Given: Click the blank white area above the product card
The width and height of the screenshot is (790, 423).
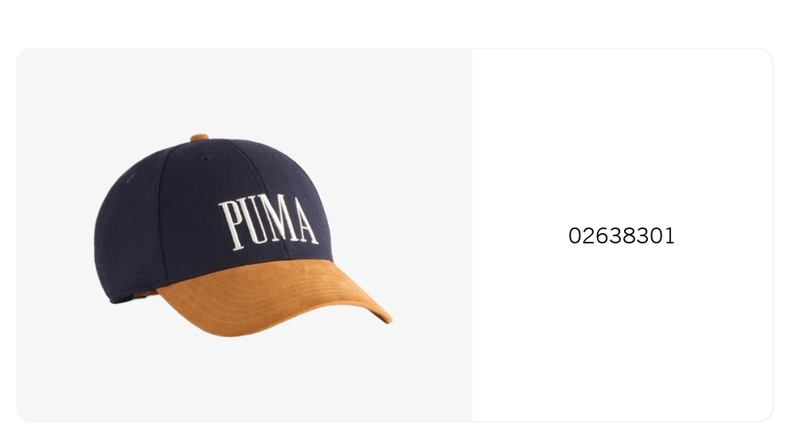Looking at the screenshot, I should coord(395,23).
